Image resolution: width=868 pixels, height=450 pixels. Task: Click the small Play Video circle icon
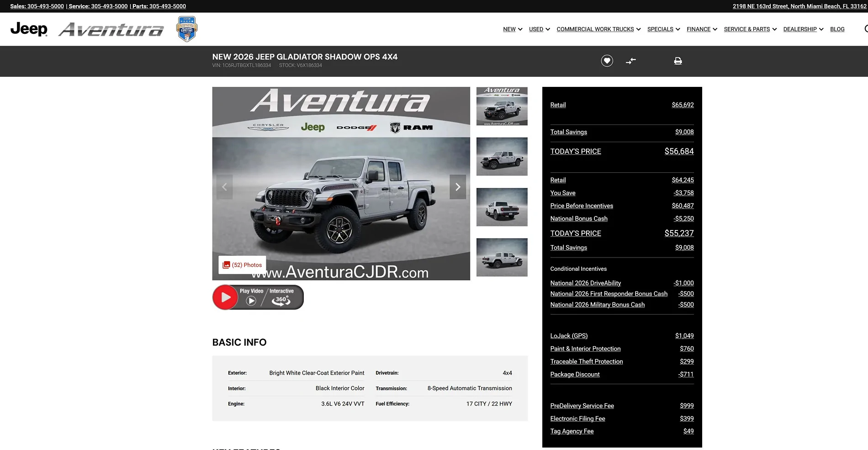tap(251, 300)
